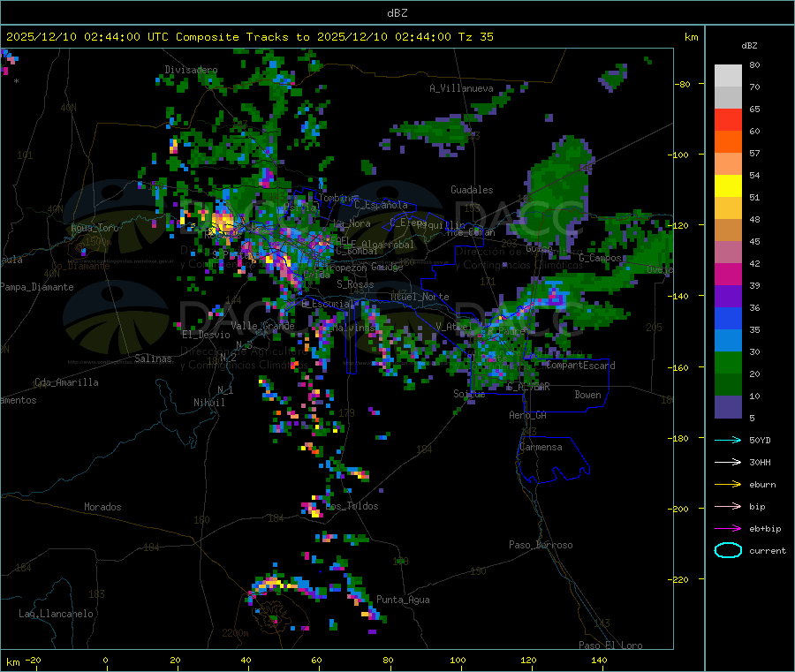Click the 'Agua_Toro' map label
Viewport: 795px width, 672px height.
pyautogui.click(x=95, y=228)
